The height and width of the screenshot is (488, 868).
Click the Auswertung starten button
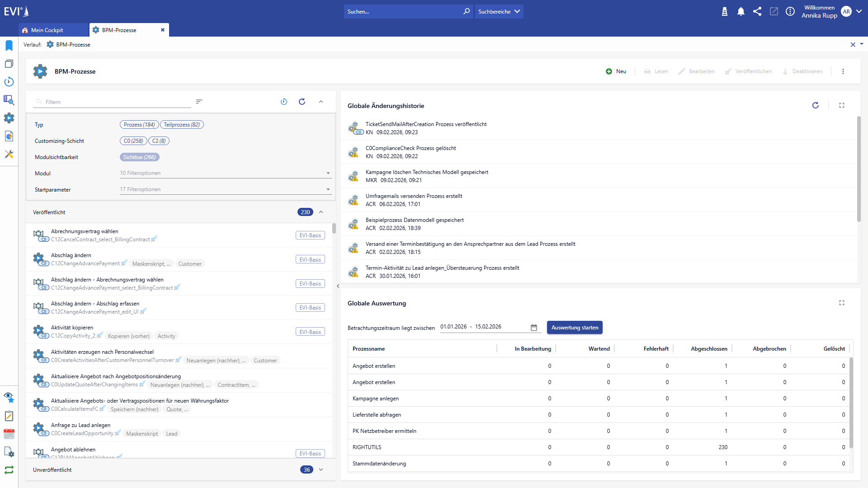(575, 327)
